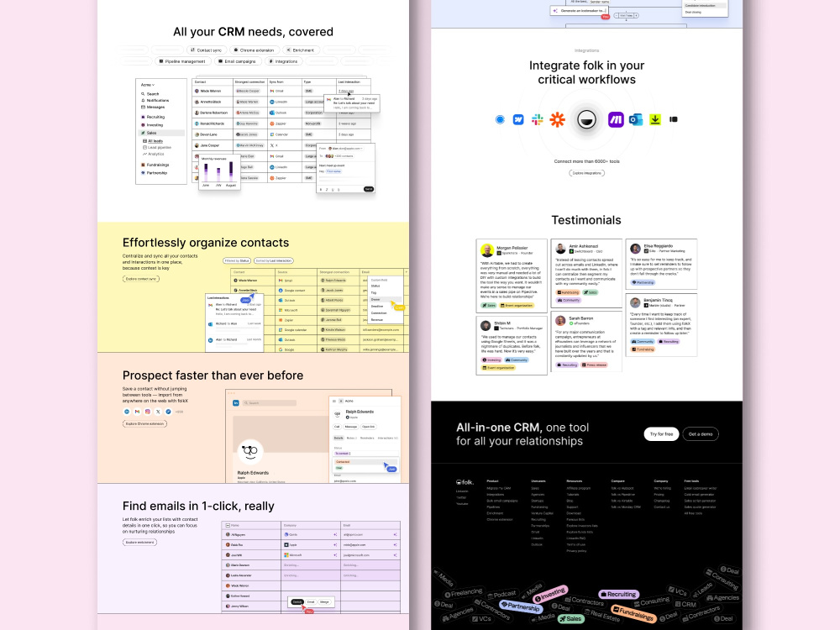840x630 pixels.
Task: Click the Instagram icon under Prospect faster
Action: tap(147, 412)
